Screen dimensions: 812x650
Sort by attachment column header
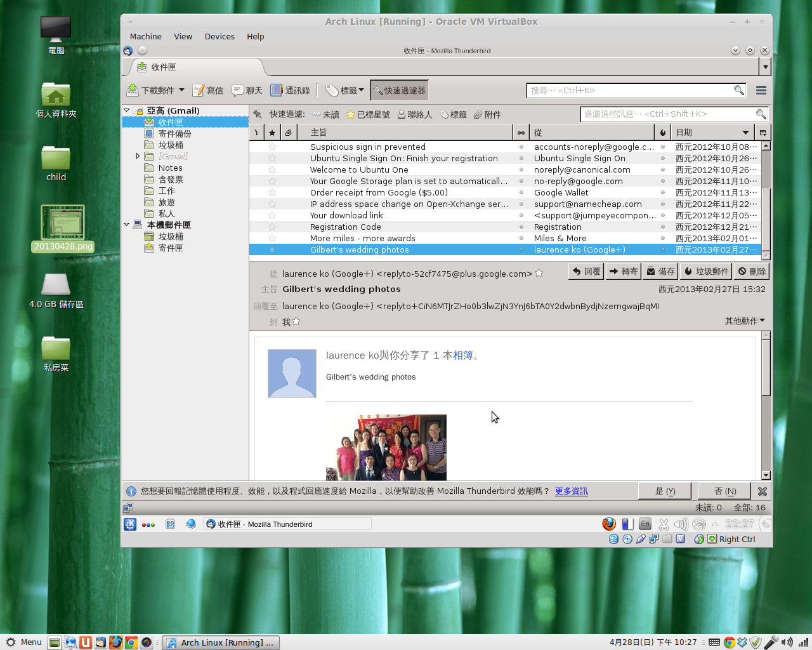coord(289,132)
